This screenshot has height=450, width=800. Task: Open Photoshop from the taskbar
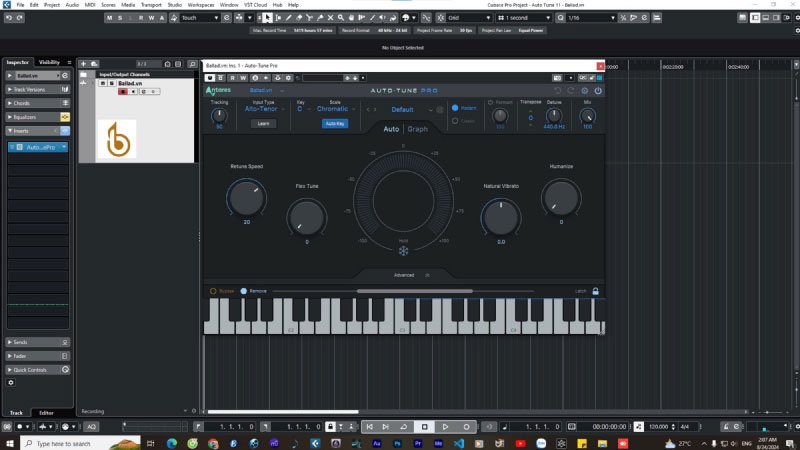397,443
